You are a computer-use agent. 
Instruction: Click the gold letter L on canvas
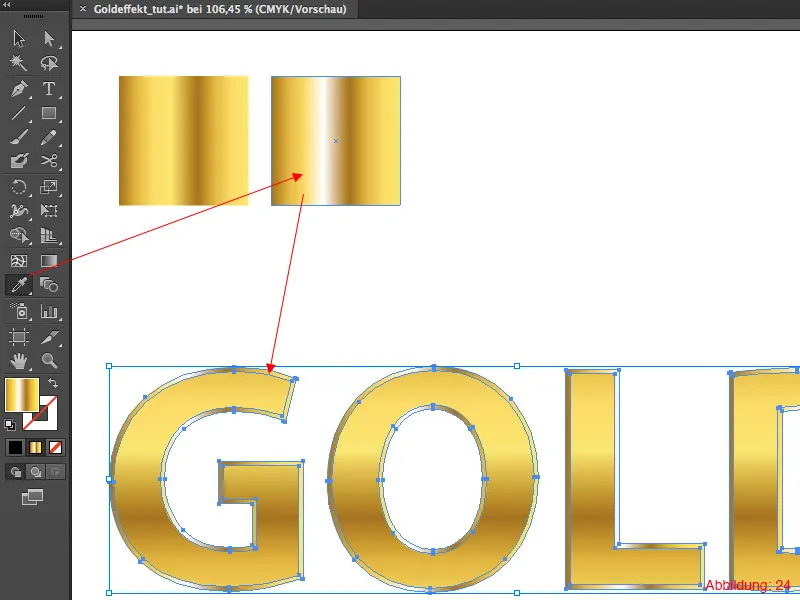[x=592, y=480]
